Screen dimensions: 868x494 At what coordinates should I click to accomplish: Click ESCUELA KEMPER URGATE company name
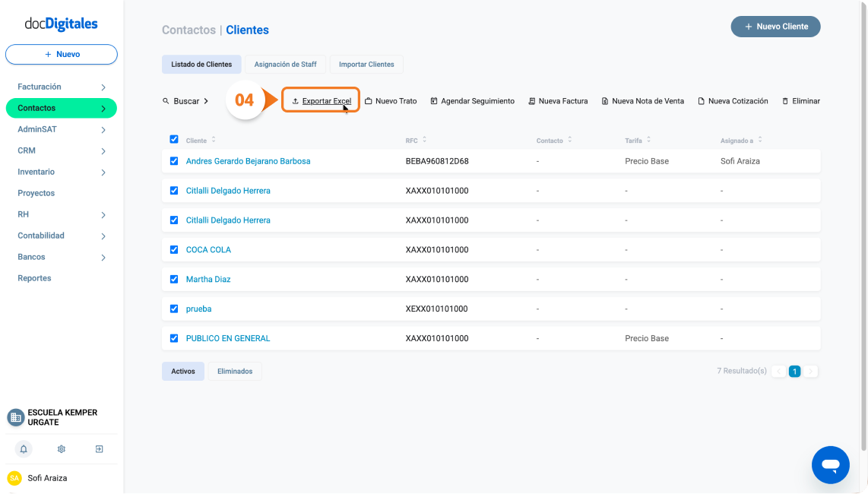[x=62, y=417]
